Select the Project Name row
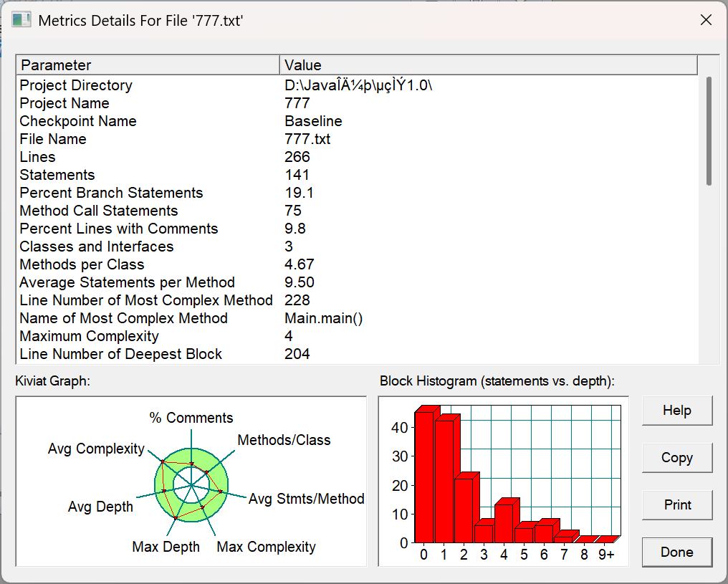Viewport: 728px width, 584px height. [358, 103]
